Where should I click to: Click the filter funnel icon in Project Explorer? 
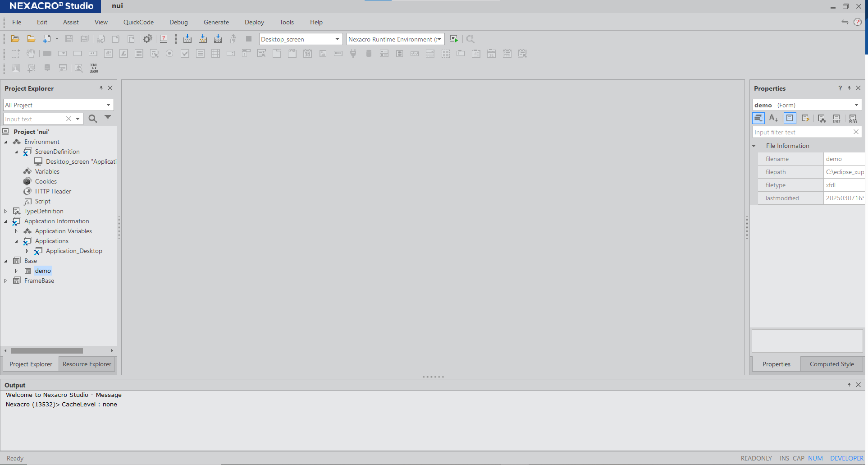pyautogui.click(x=108, y=119)
